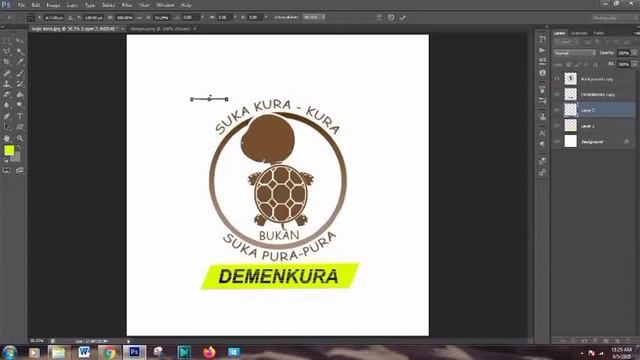Select the Dodge tool
Image resolution: width=640 pixels, height=360 pixels.
click(20, 105)
